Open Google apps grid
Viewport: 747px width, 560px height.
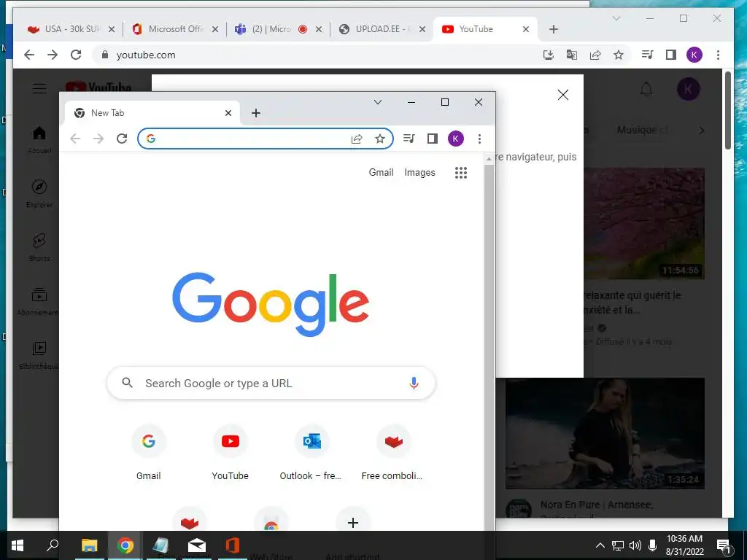click(x=461, y=172)
